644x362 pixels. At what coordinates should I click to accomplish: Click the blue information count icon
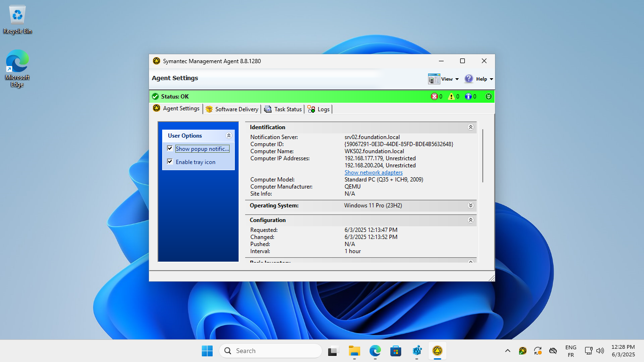point(468,97)
